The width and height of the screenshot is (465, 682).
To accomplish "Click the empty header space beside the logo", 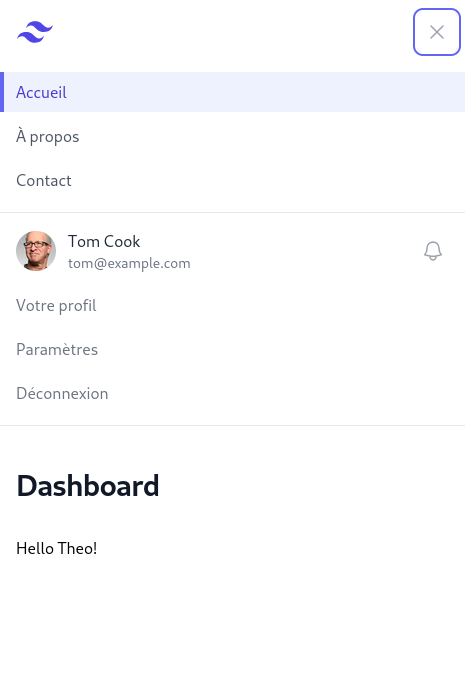I will (233, 32).
